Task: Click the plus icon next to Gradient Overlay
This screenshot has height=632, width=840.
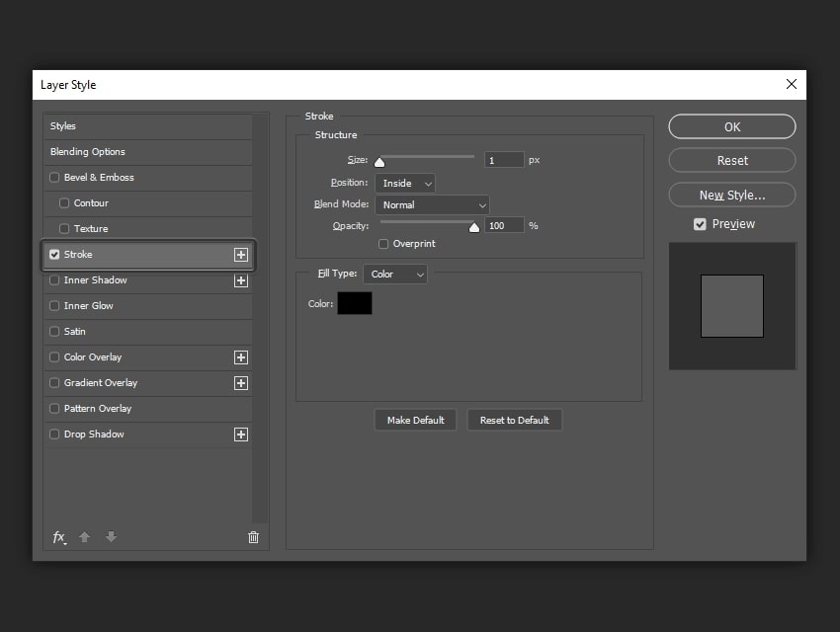Action: [x=241, y=382]
